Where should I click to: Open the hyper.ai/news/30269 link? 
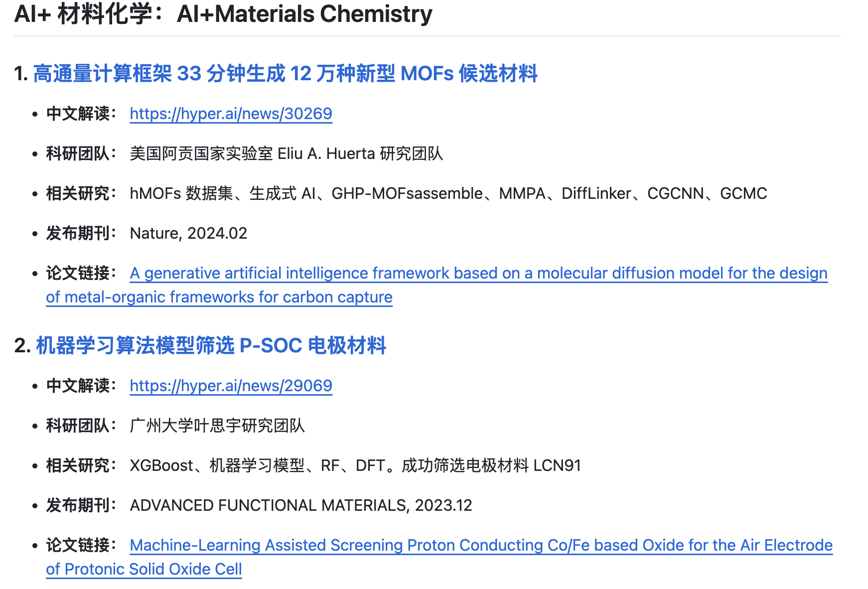pos(231,114)
